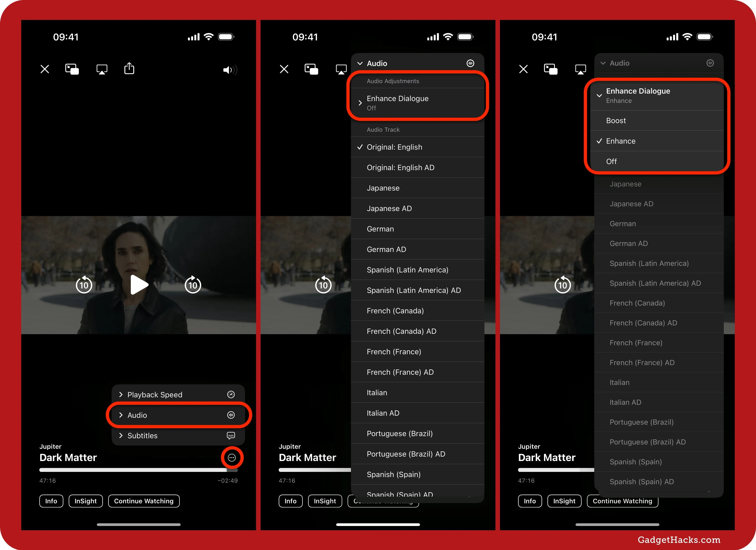Screen dimensions: 756x550
Task: Tap the waveform icon in Audio row, left screen
Action: click(231, 415)
